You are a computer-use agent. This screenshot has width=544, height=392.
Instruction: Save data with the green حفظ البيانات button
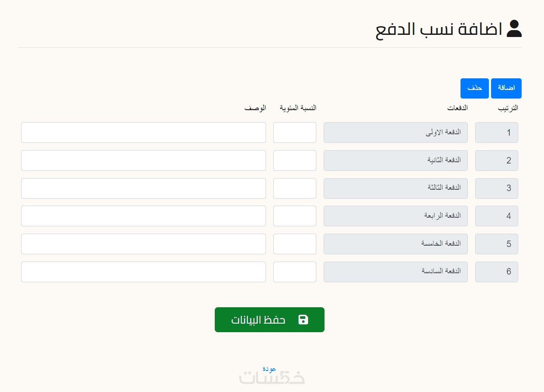click(269, 320)
